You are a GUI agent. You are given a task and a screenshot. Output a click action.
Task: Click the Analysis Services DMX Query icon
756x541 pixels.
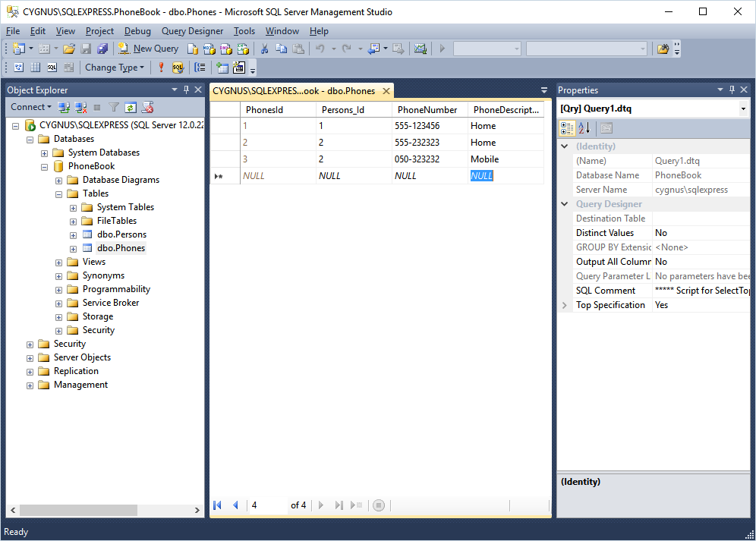point(225,49)
